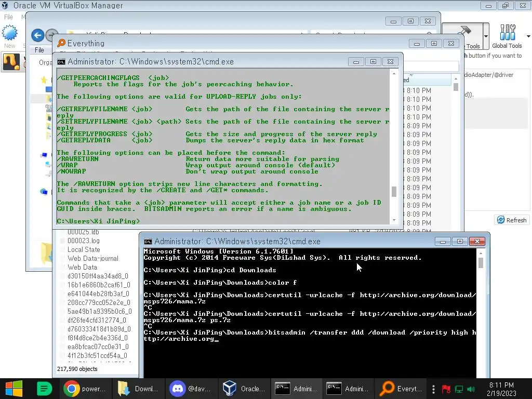The width and height of the screenshot is (532, 399).
Task: Open the File menu in Explorer window
Action: [39, 50]
